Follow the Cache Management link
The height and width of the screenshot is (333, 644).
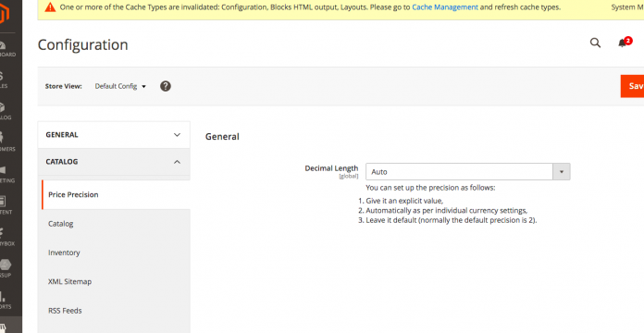click(445, 7)
